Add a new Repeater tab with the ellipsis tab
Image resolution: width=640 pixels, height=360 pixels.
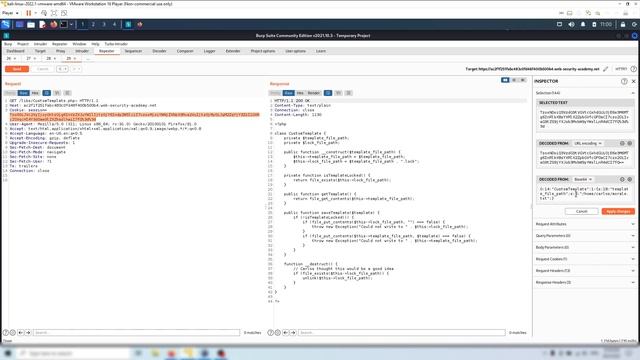coord(87,58)
